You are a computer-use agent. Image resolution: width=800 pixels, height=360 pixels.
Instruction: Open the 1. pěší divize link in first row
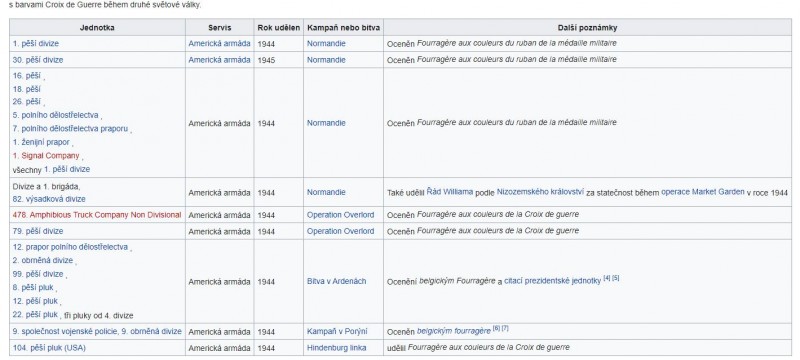point(36,44)
